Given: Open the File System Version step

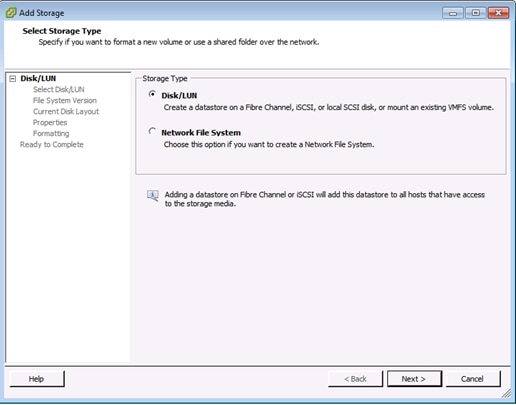Looking at the screenshot, I should (65, 100).
